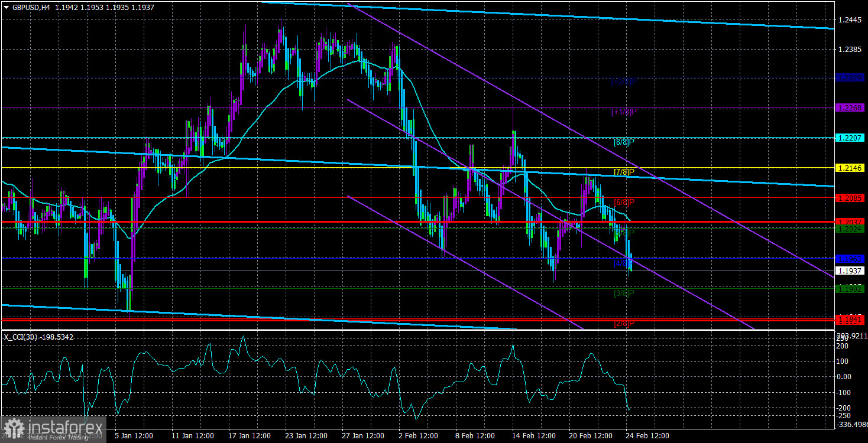Viewport: 868px width, 443px height.
Task: Click the CCI scale value 200
Action: click(x=843, y=346)
